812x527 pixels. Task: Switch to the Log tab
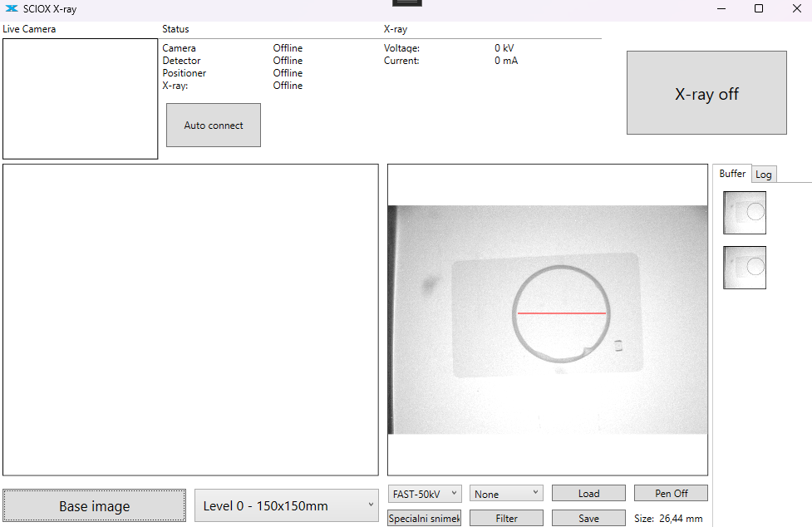pyautogui.click(x=763, y=175)
